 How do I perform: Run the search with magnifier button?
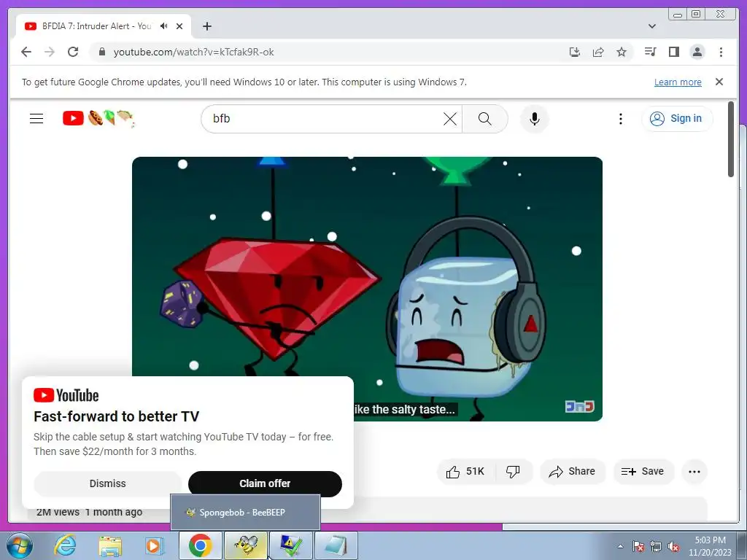tap(484, 119)
